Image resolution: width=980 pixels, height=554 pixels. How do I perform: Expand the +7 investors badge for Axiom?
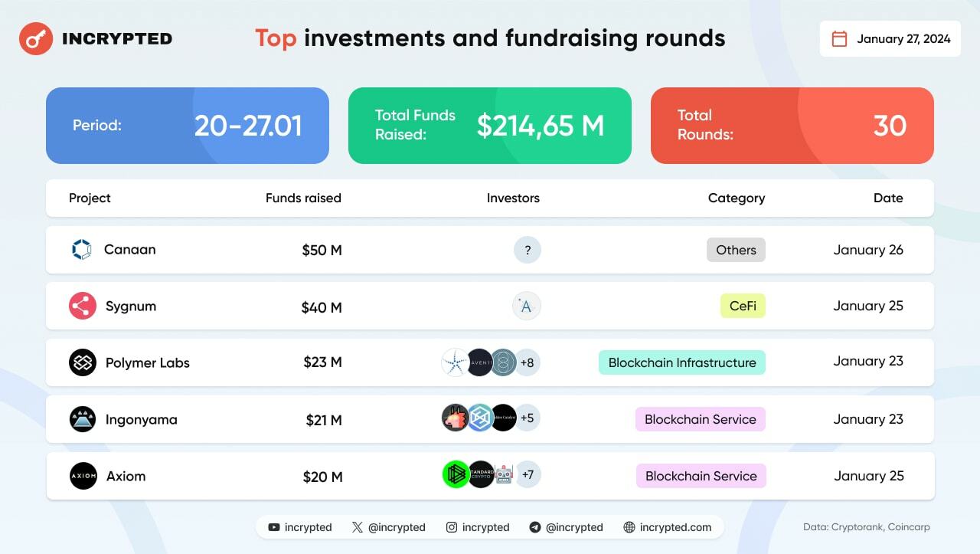coord(528,475)
